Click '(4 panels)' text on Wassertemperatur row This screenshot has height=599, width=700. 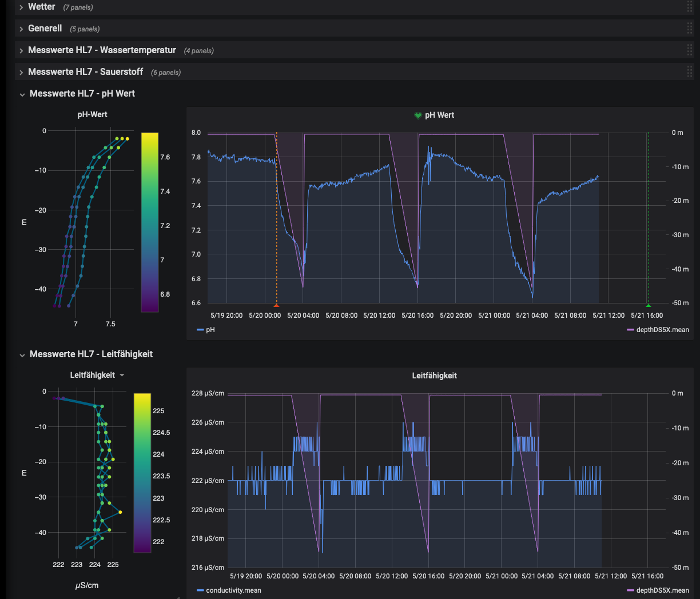(x=199, y=51)
